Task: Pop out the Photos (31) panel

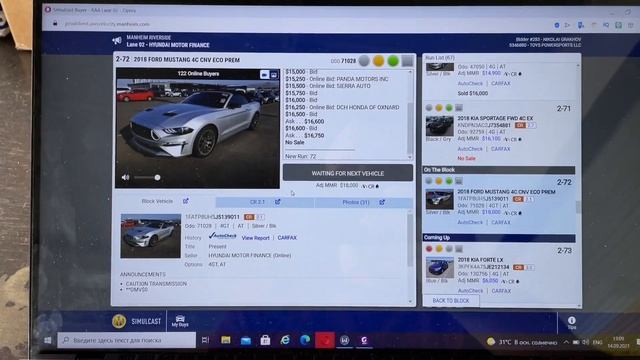Action: (x=382, y=202)
